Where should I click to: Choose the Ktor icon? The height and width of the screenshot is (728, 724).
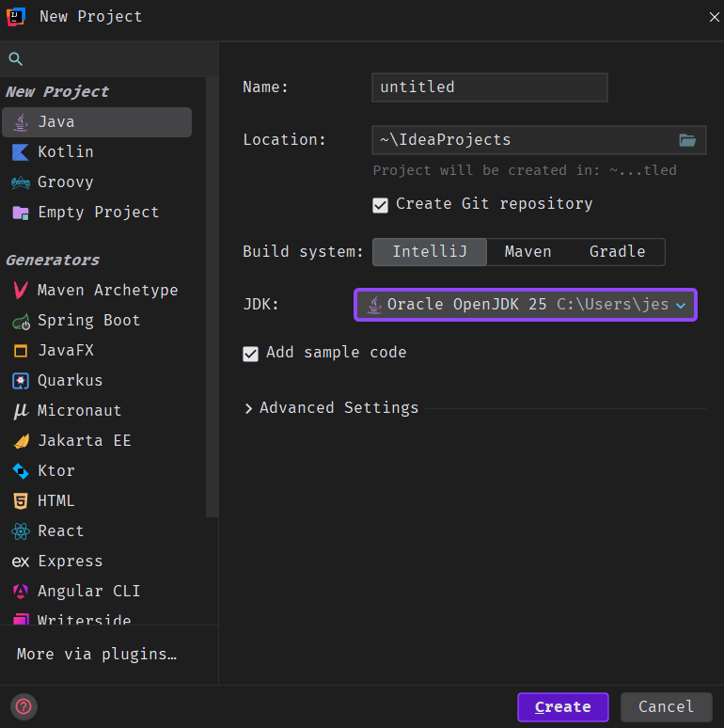[21, 471]
